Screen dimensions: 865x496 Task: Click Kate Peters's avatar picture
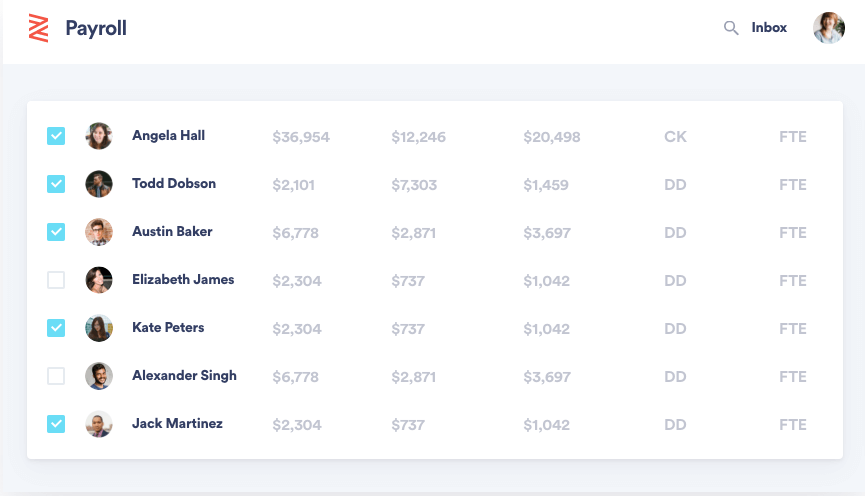click(99, 328)
